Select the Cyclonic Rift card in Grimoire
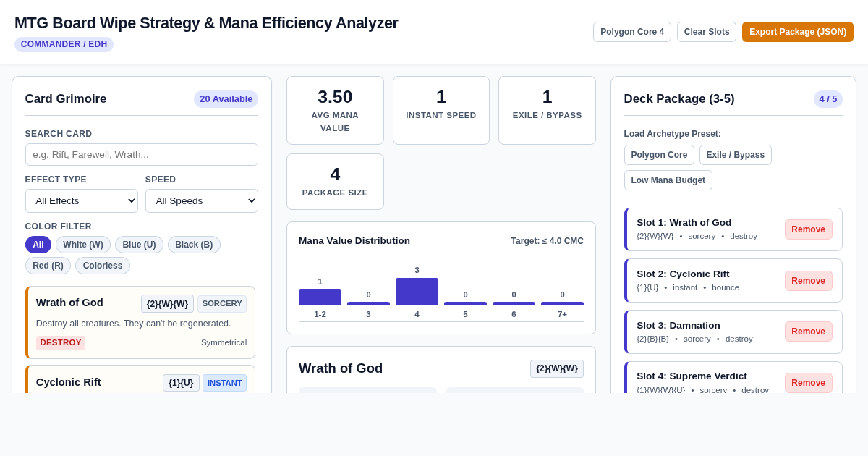Viewport: 868px width, 456px height. (x=140, y=379)
